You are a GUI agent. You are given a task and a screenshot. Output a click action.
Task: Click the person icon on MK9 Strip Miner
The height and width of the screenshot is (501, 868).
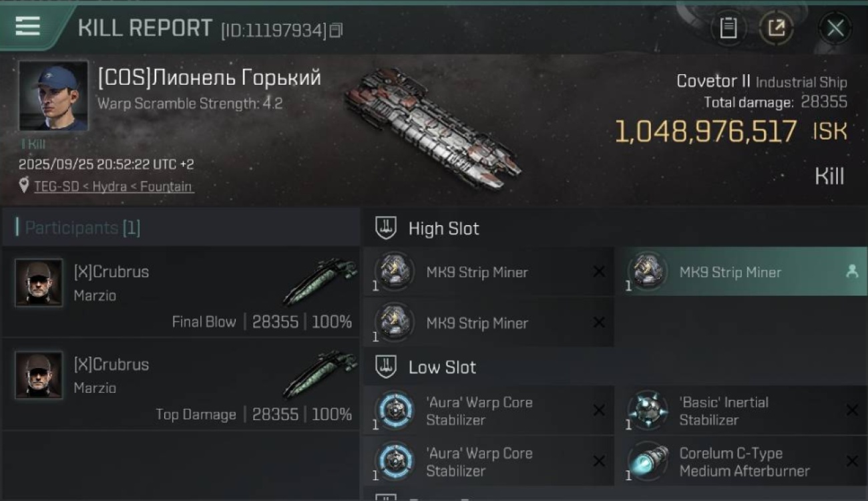pos(852,272)
